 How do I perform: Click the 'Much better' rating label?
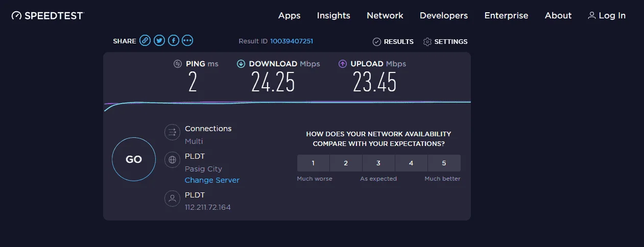[x=442, y=179]
